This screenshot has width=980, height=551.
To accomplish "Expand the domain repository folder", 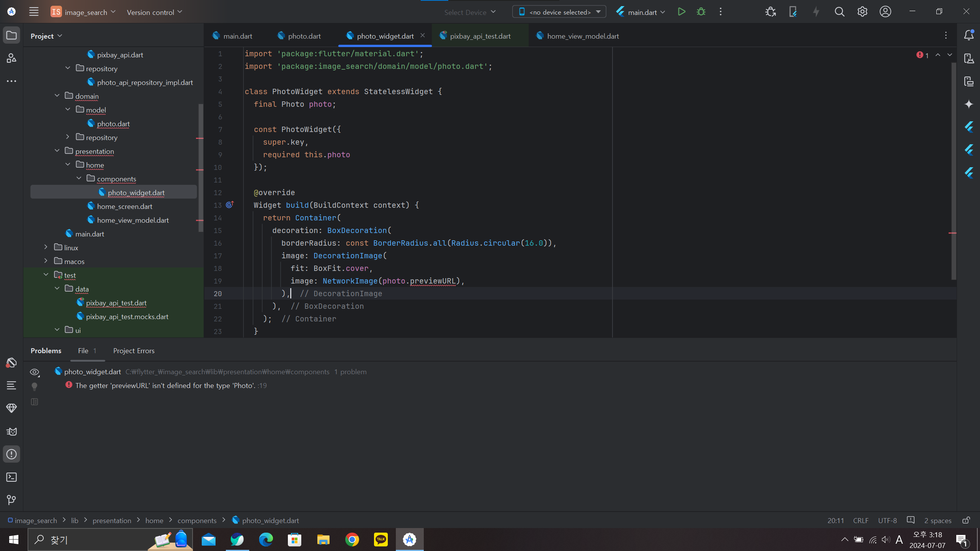I will click(68, 137).
